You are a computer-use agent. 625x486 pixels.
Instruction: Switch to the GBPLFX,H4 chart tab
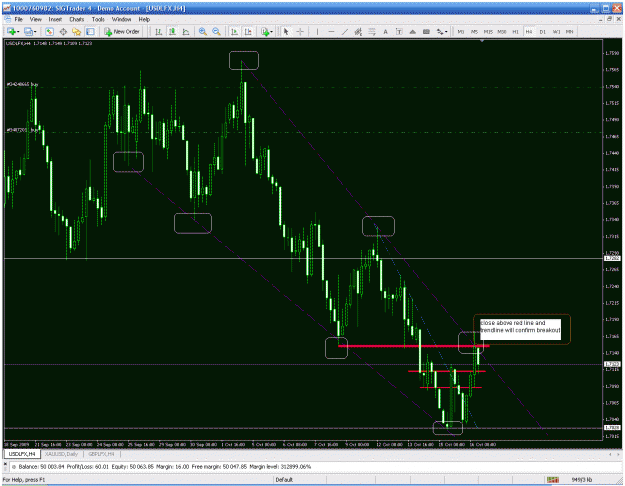point(102,454)
